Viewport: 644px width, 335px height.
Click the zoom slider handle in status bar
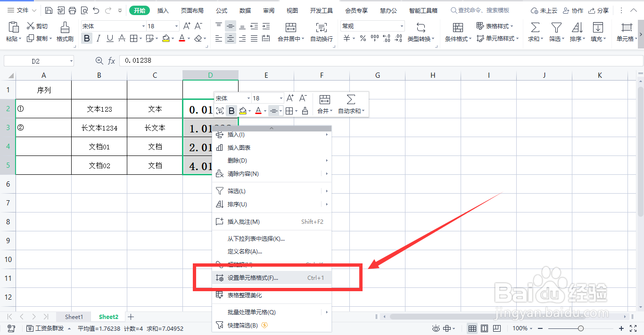click(581, 328)
